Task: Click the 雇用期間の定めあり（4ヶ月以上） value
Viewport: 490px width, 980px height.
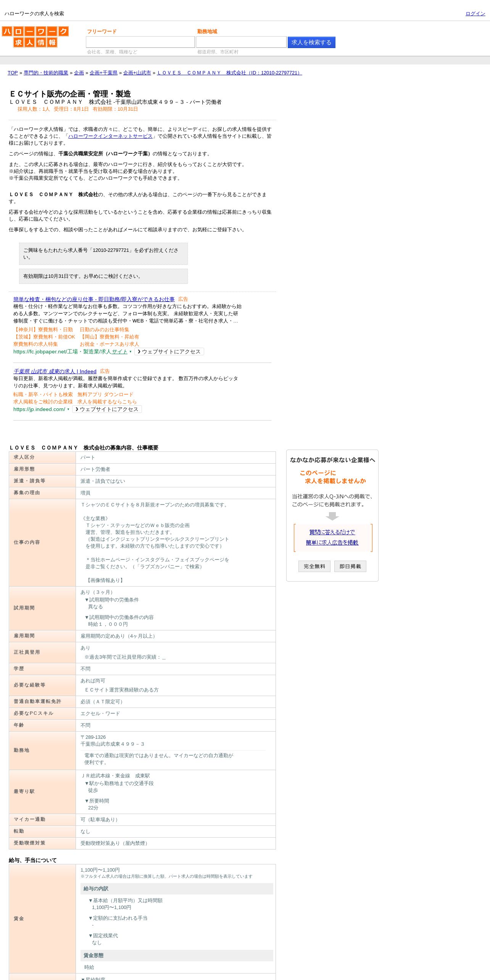Action: 119,636
